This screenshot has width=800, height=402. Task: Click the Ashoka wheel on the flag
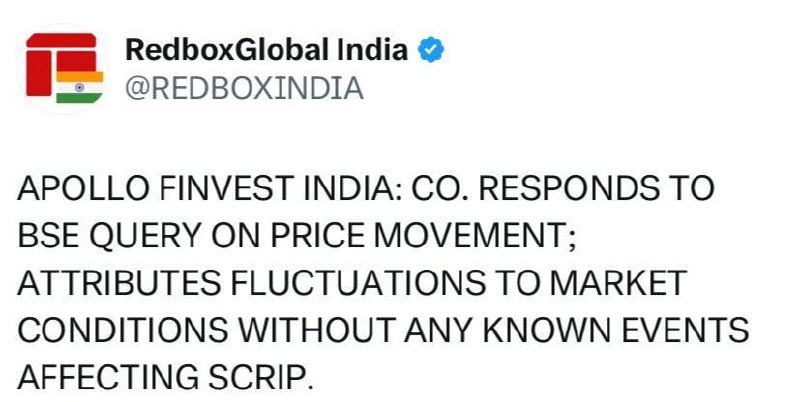(x=79, y=87)
